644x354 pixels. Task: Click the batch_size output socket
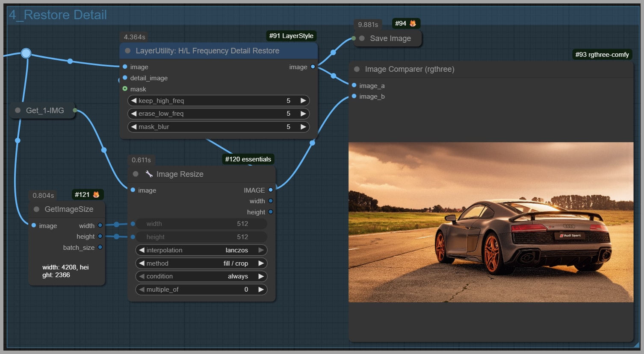[x=100, y=247]
